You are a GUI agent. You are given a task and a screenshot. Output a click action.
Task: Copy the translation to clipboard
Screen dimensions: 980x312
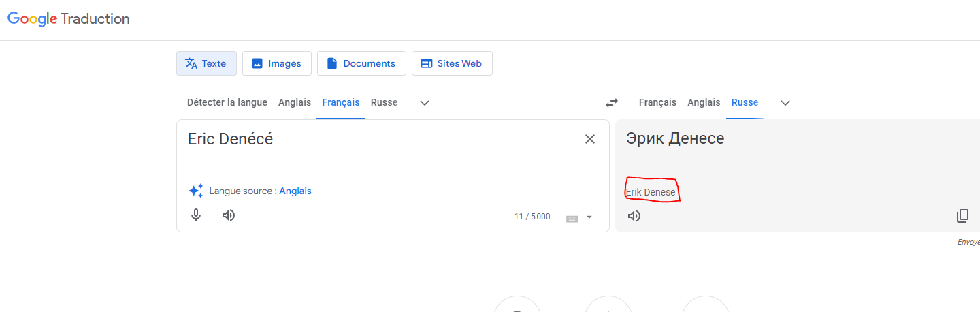click(962, 216)
